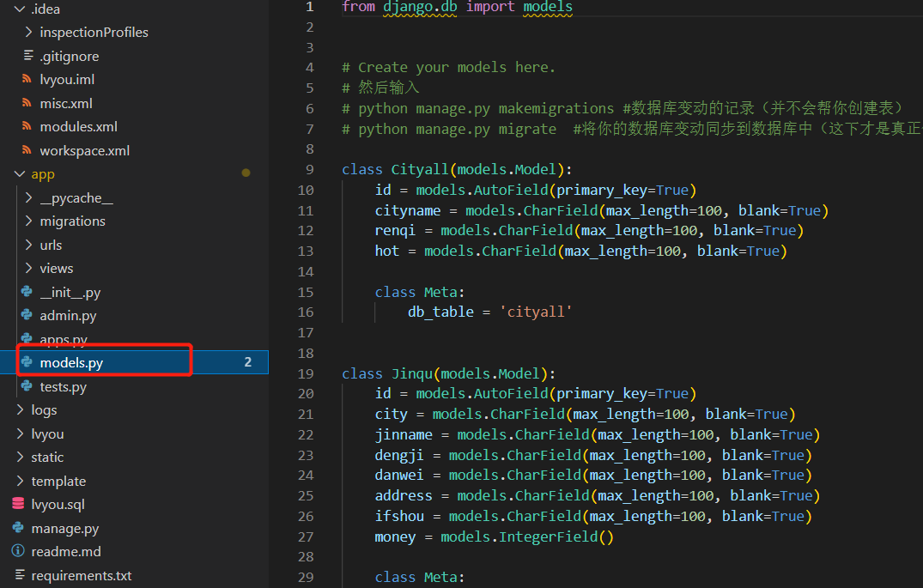Click the Python icon beside admin.py
The image size is (923, 588).
point(27,315)
